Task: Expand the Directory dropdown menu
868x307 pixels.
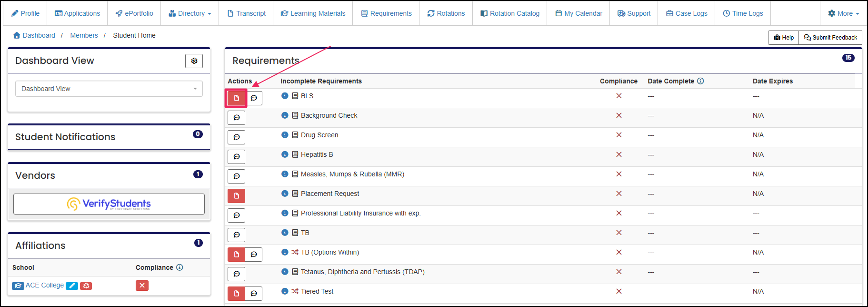Action: [x=190, y=13]
